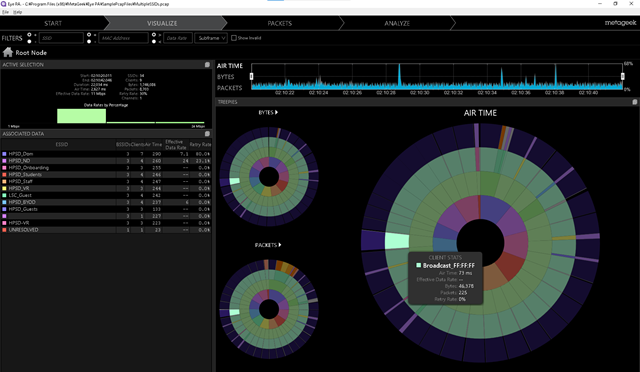Image resolution: width=640 pixels, height=372 pixels.
Task: Pop out the Associated Data panel
Action: click(207, 134)
